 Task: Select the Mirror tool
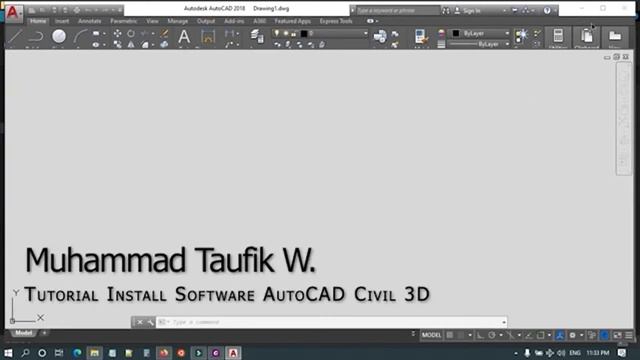click(x=131, y=44)
